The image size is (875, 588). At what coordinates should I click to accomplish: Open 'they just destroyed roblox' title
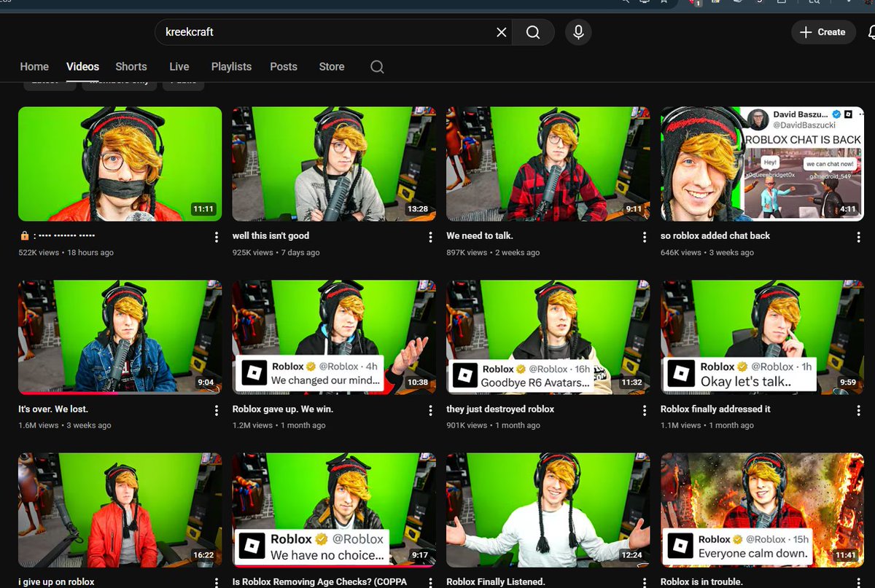click(x=500, y=409)
